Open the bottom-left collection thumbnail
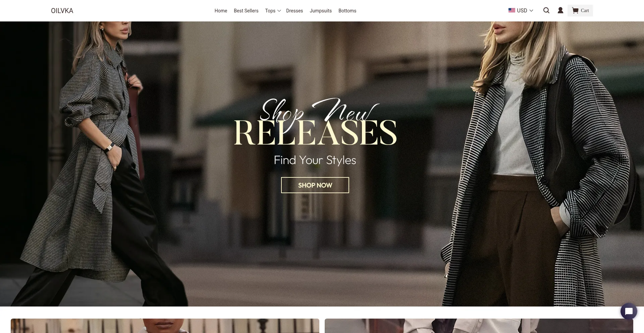Viewport: 644px width, 333px height. [165, 326]
